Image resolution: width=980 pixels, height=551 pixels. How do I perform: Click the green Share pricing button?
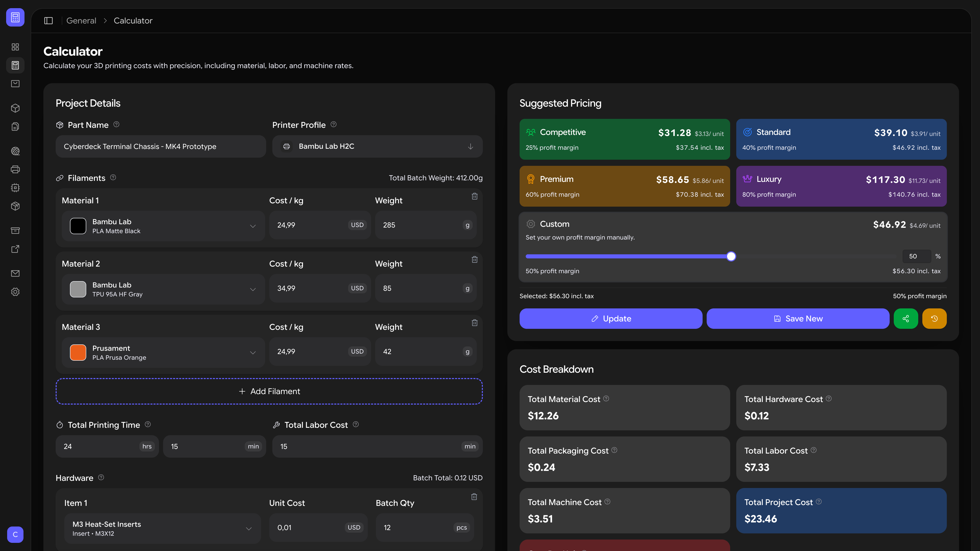906,319
